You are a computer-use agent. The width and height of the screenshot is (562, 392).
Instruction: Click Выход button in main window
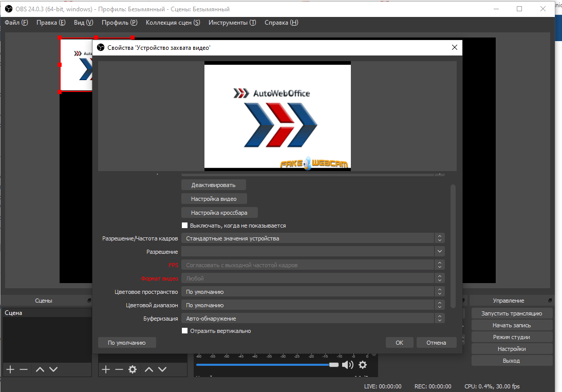click(x=512, y=361)
